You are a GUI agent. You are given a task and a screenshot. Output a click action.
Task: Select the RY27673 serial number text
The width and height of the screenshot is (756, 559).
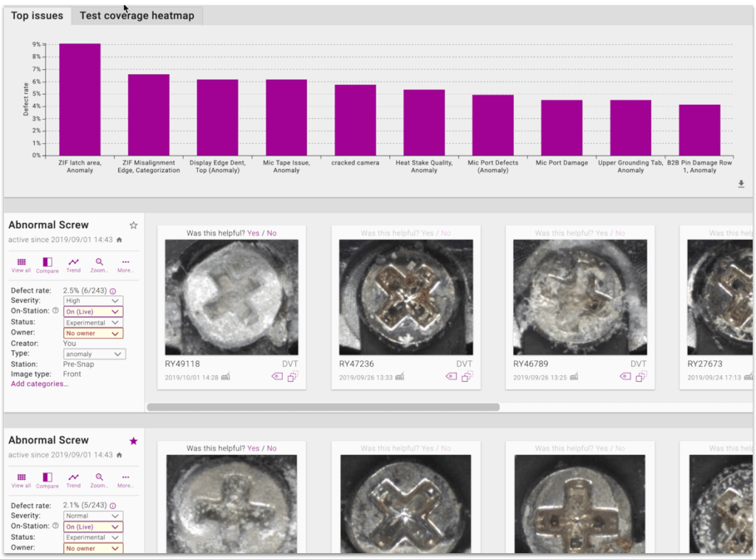click(x=705, y=363)
